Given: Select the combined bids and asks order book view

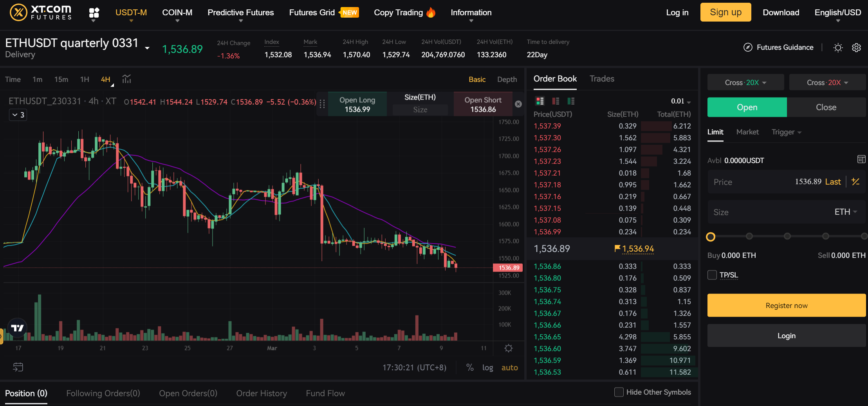Looking at the screenshot, I should (540, 101).
